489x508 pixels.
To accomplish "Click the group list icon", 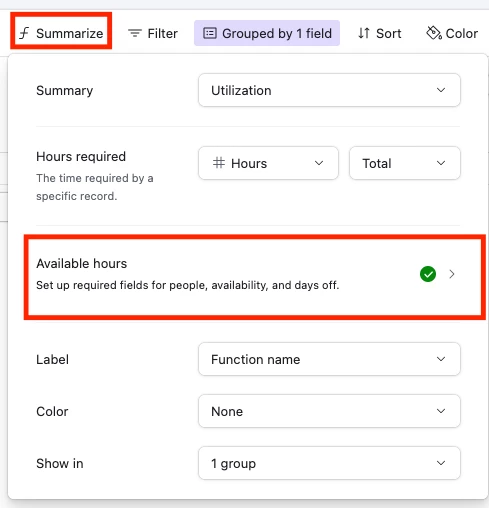I will click(x=210, y=33).
